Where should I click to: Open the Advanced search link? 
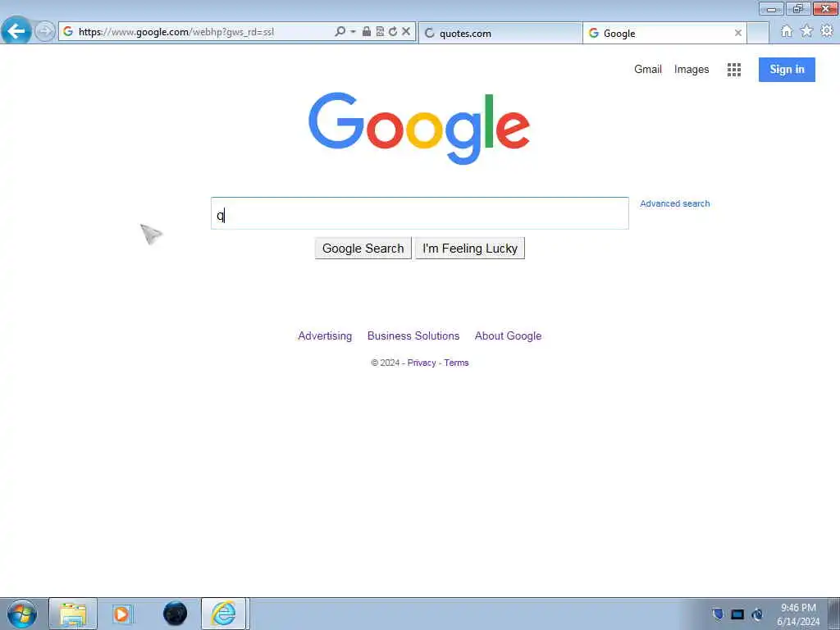(674, 203)
